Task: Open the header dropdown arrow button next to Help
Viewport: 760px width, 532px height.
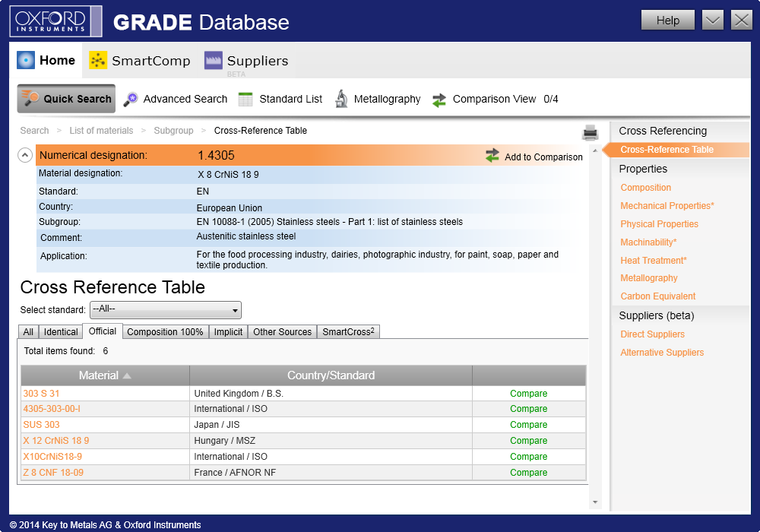Action: click(712, 21)
